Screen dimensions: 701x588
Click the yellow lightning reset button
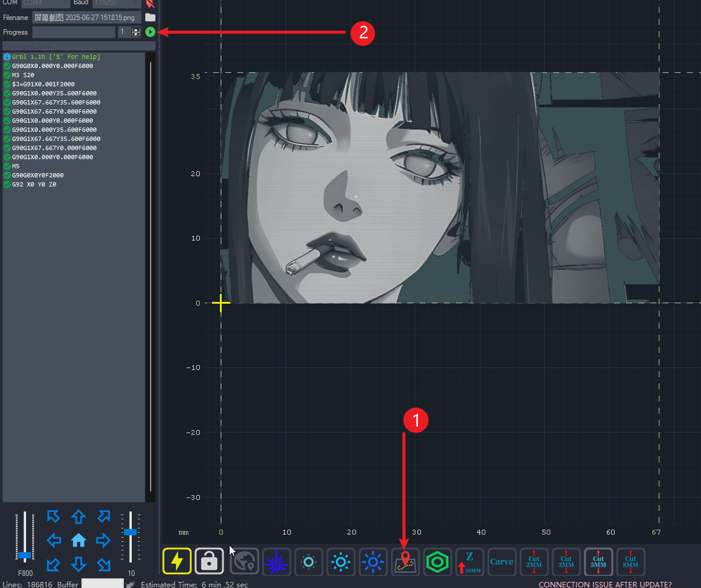177,561
